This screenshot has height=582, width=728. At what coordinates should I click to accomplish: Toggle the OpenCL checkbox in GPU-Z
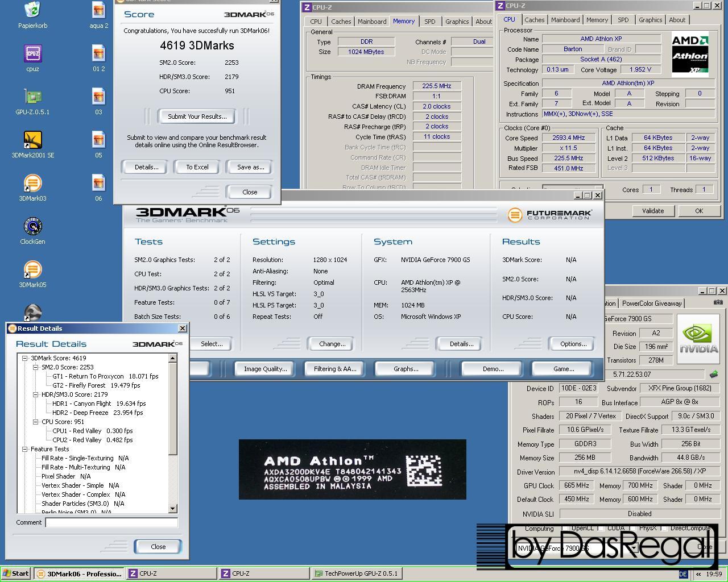pyautogui.click(x=564, y=528)
